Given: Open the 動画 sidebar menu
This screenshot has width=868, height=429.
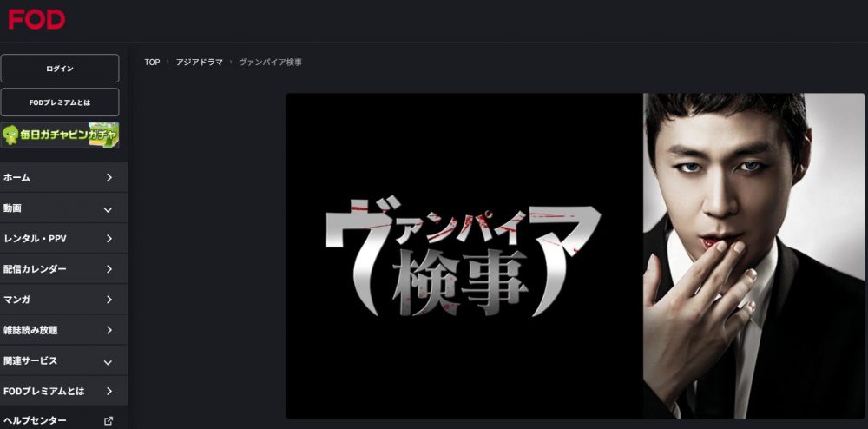Looking at the screenshot, I should point(63,208).
